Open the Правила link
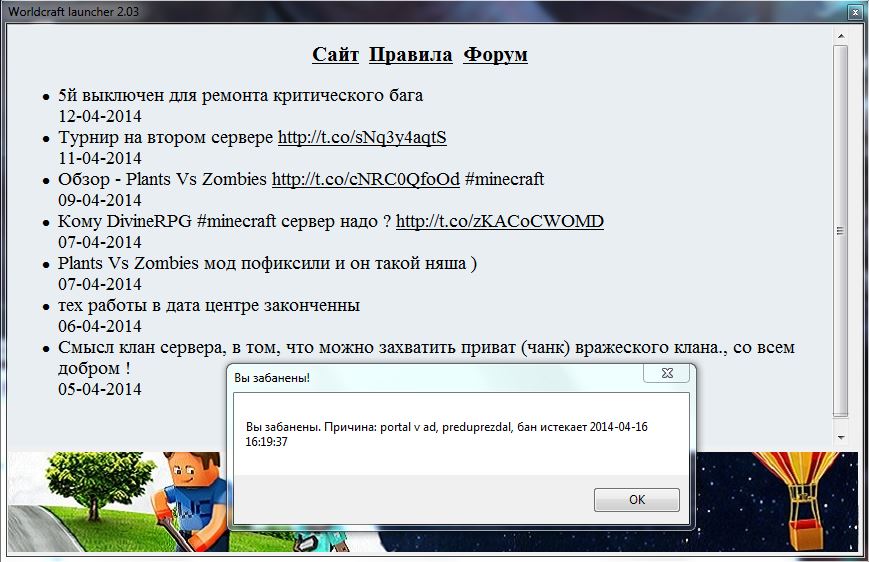Viewport: 869px width, 562px height. coord(411,54)
